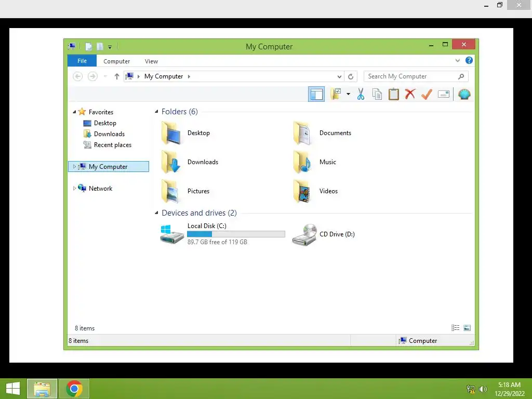
Task: Go up one level with the Up arrow
Action: (x=117, y=76)
